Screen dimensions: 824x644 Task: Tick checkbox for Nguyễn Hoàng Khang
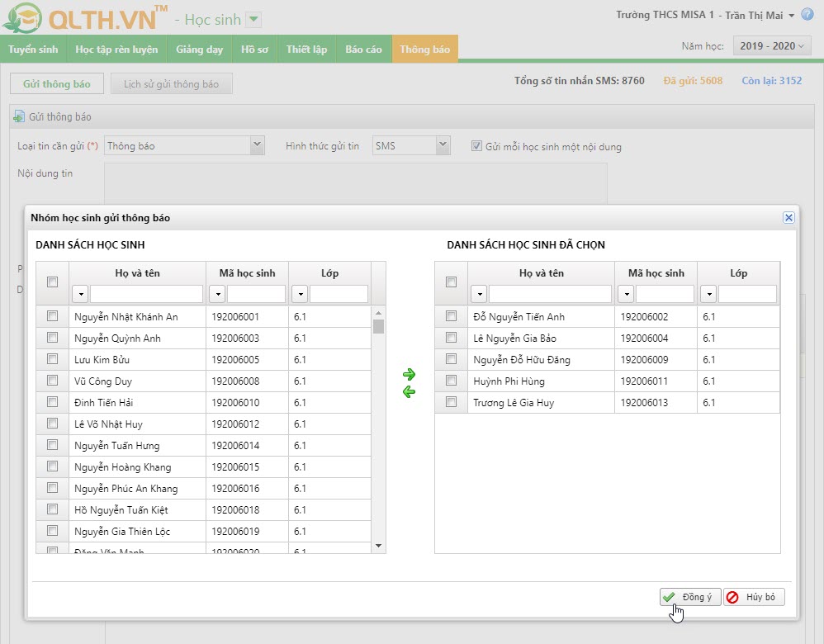click(x=53, y=466)
